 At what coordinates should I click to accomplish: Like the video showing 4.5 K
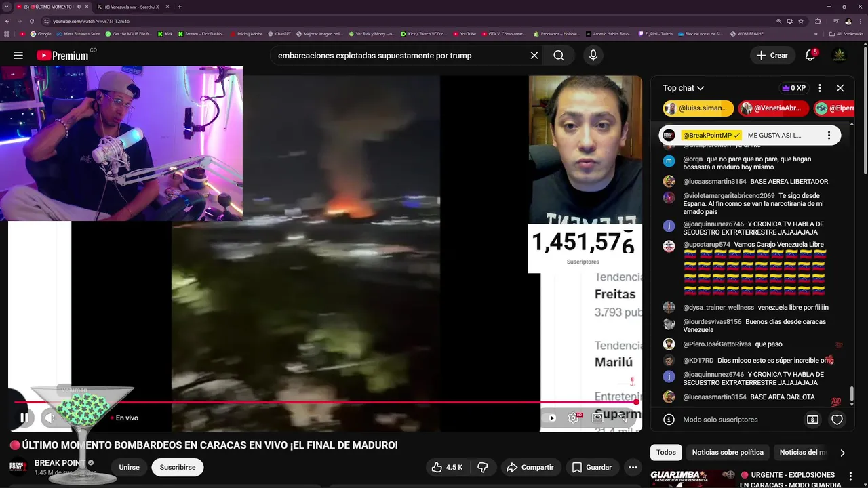(448, 468)
